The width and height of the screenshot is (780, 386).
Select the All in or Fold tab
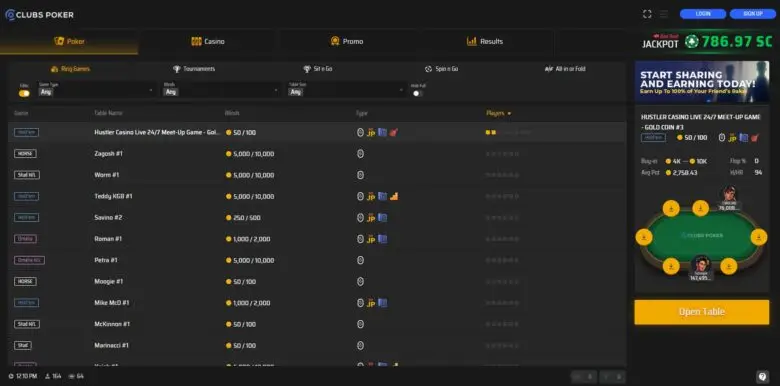(565, 69)
